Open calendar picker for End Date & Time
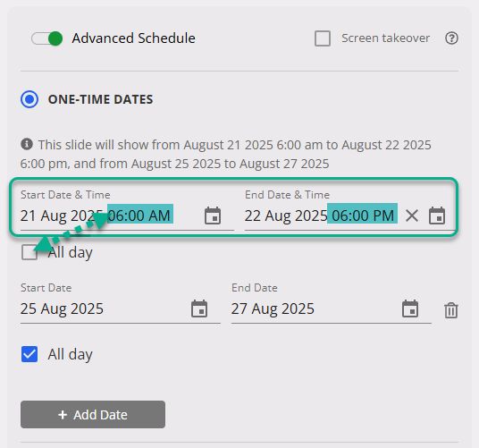Screen dimensions: 479x448 pos(437,216)
